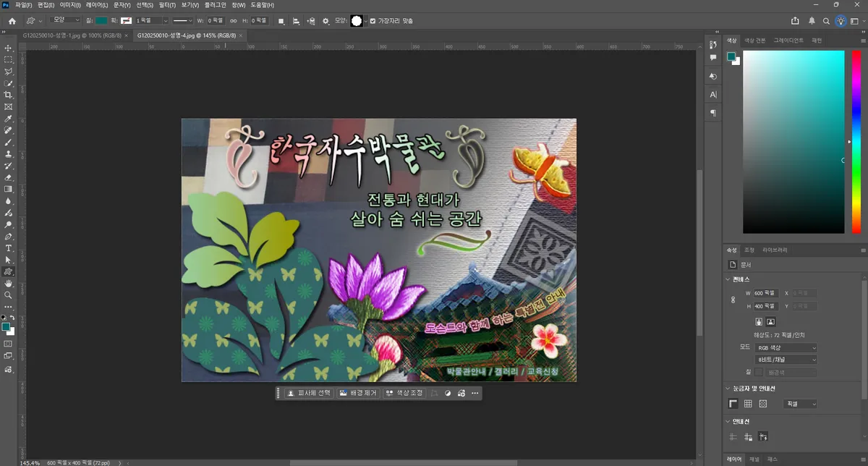868x466 pixels.
Task: Switch to the 채널 tab
Action: point(754,459)
